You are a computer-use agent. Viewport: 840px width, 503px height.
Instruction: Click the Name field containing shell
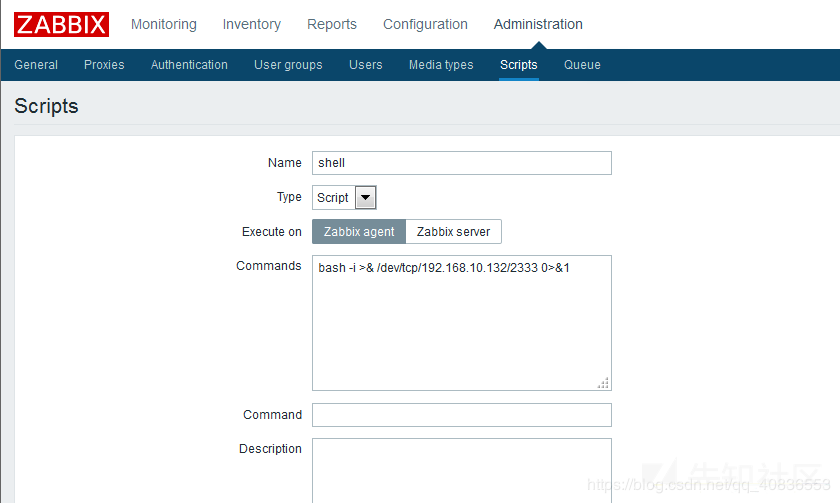(462, 163)
